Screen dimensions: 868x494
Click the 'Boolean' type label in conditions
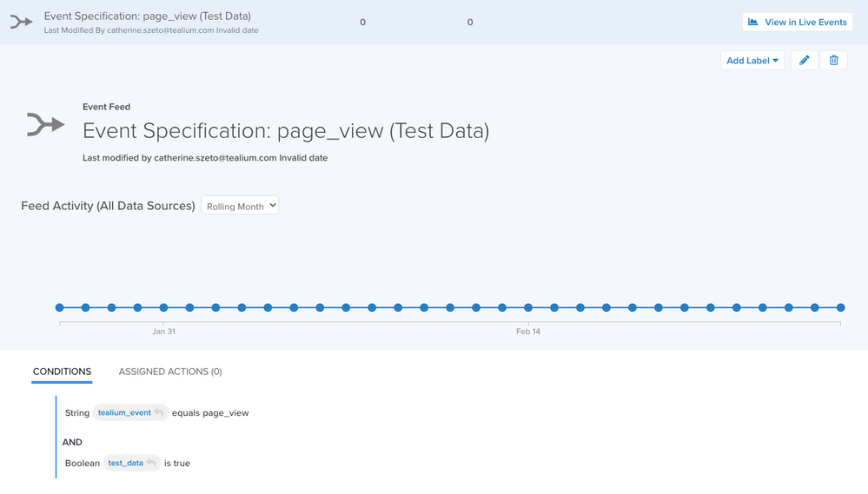point(83,463)
